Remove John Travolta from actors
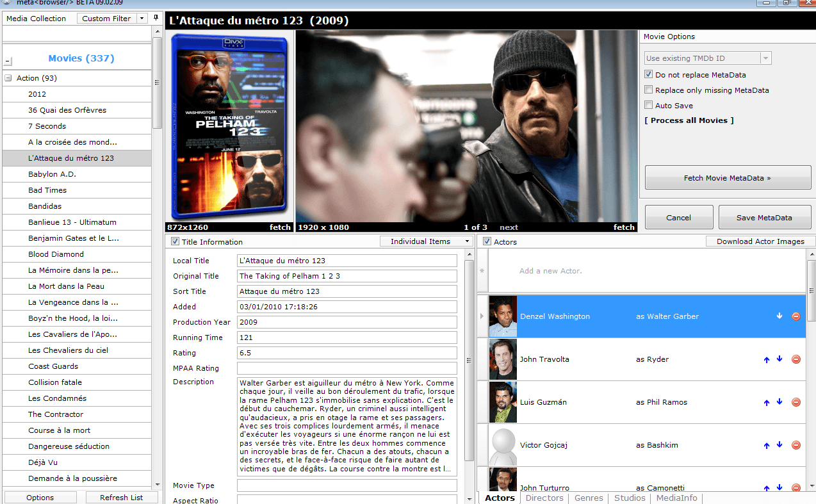Viewport: 816px width, 504px height. (x=796, y=359)
